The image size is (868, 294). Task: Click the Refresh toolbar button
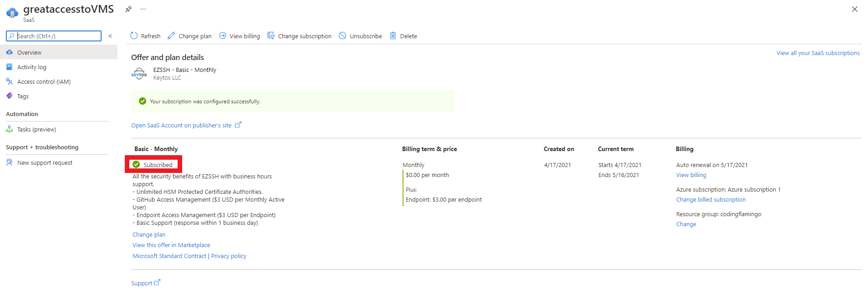coord(145,36)
